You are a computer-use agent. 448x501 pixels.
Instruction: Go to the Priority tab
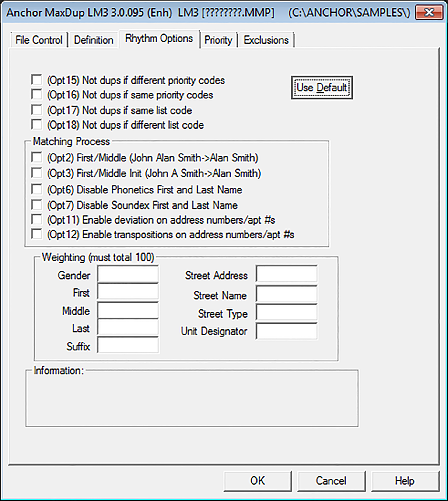[x=218, y=40]
